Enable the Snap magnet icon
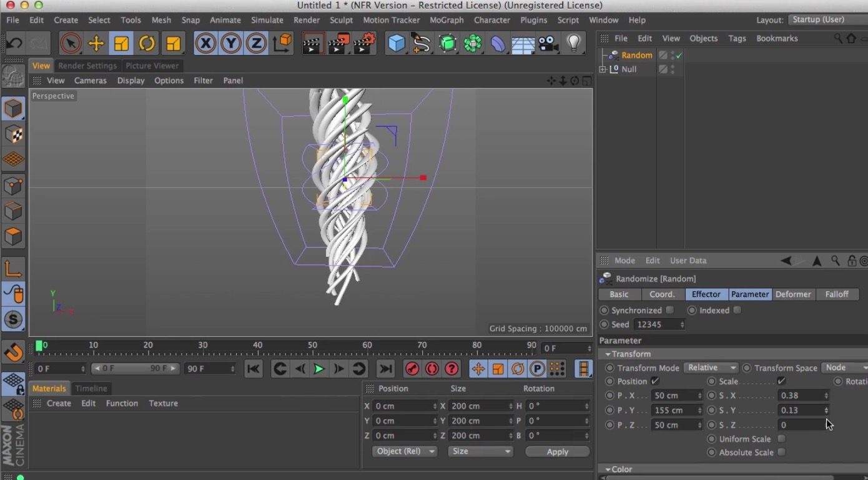868x480 pixels. tap(14, 352)
